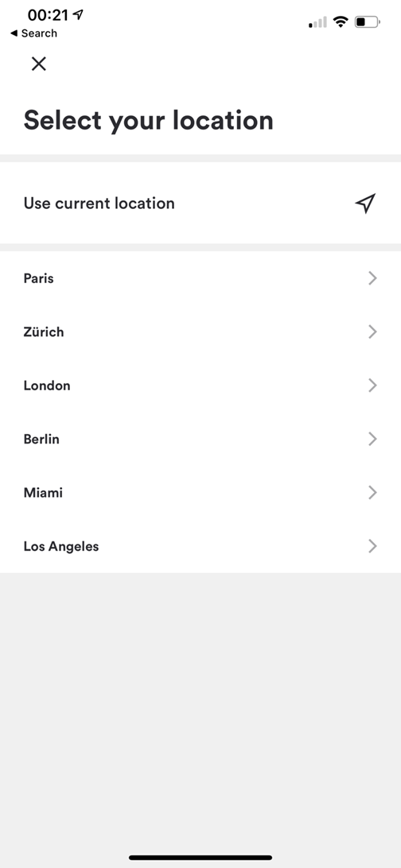401x868 pixels.
Task: Select Berlin as location
Action: (200, 439)
